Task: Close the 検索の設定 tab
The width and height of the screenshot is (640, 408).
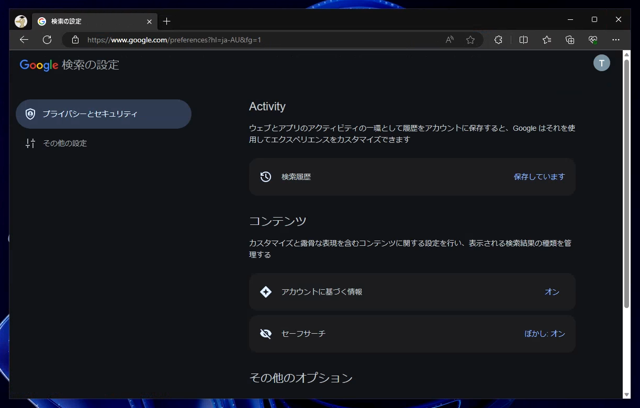Action: click(x=149, y=22)
